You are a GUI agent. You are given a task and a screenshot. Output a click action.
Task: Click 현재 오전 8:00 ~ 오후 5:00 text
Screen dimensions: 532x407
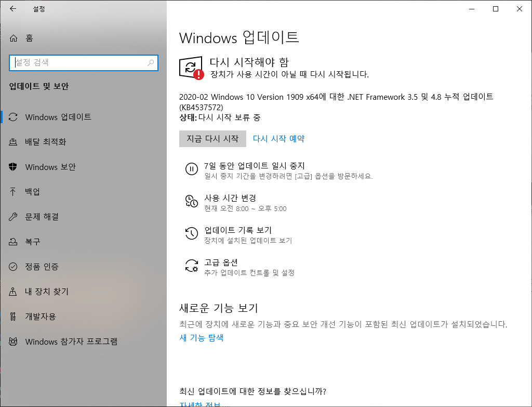pos(245,208)
